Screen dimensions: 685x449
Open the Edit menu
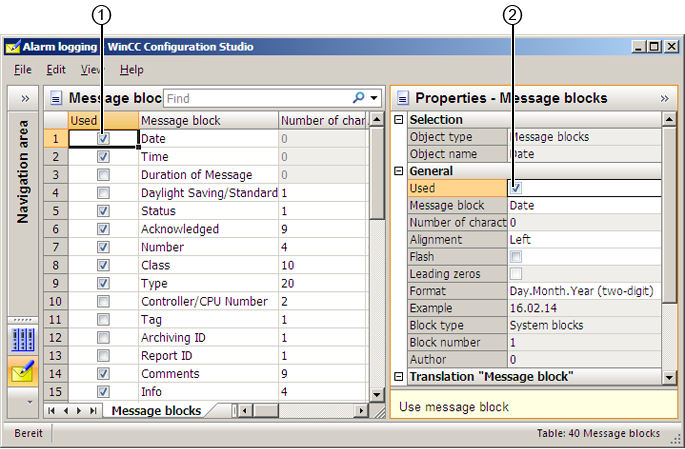coord(56,70)
